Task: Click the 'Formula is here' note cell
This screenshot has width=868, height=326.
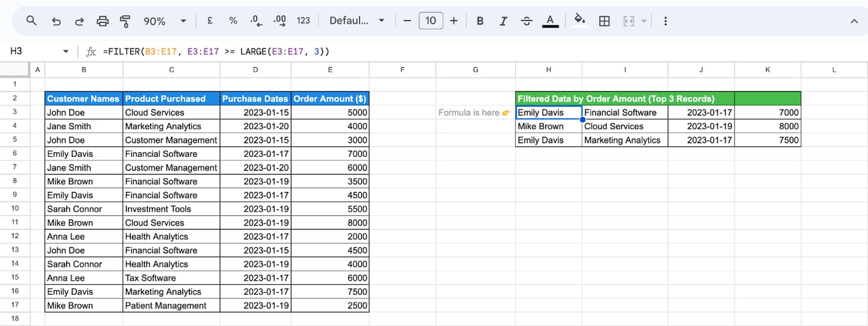Action: (x=475, y=112)
